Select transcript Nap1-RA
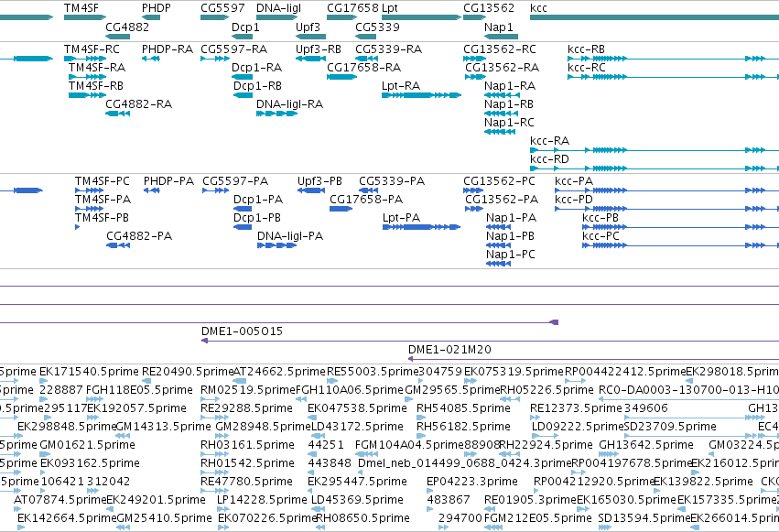779x532 pixels. pos(510,86)
